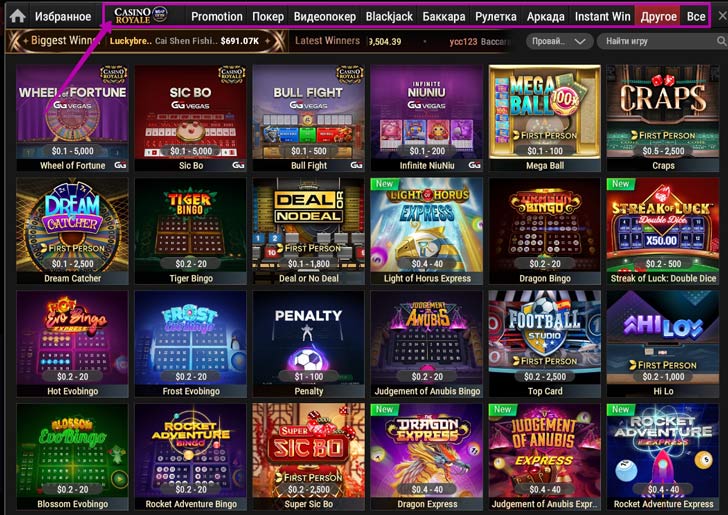The width and height of the screenshot is (728, 515).
Task: Open the Penalty football game tile
Action: tap(308, 344)
